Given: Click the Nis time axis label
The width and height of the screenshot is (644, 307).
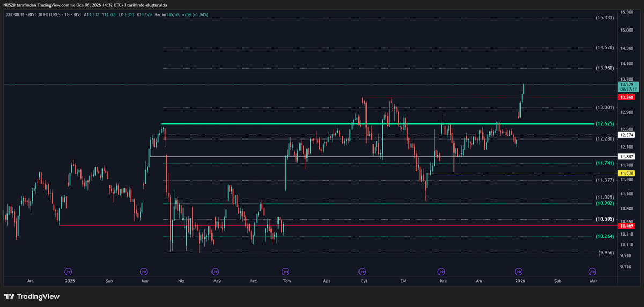Looking at the screenshot, I should click(181, 281).
